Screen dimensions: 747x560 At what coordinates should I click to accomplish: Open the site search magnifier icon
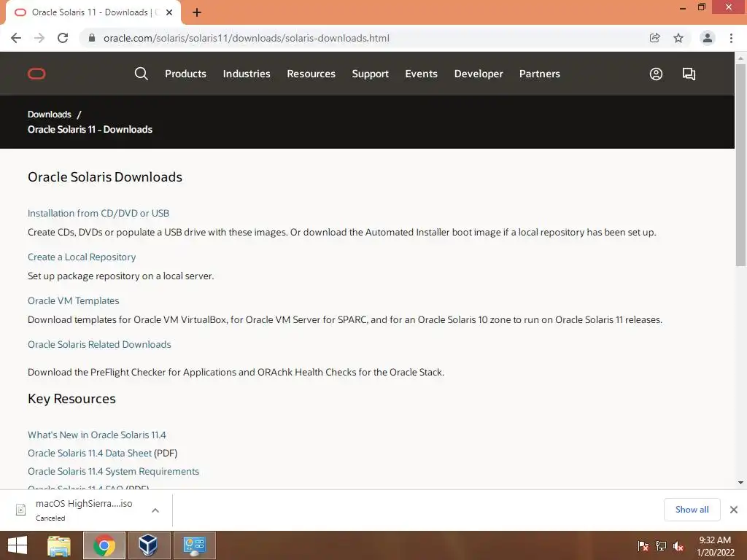tap(141, 74)
